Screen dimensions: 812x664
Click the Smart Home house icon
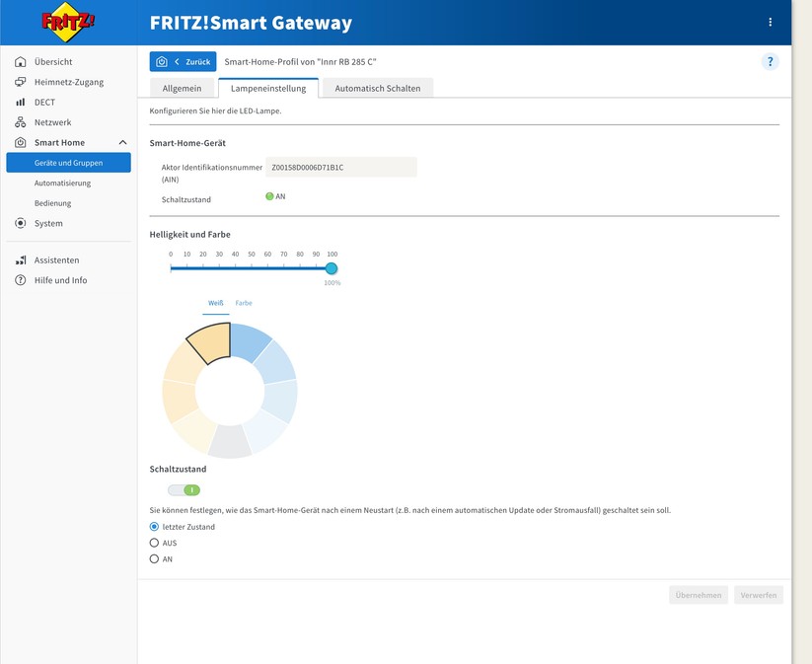click(20, 142)
